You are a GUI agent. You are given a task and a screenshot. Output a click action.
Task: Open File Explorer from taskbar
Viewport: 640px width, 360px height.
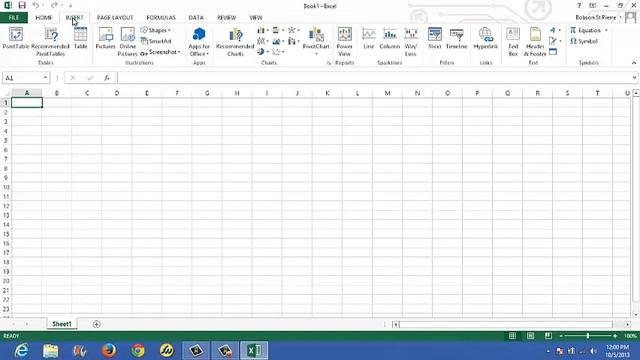51,351
